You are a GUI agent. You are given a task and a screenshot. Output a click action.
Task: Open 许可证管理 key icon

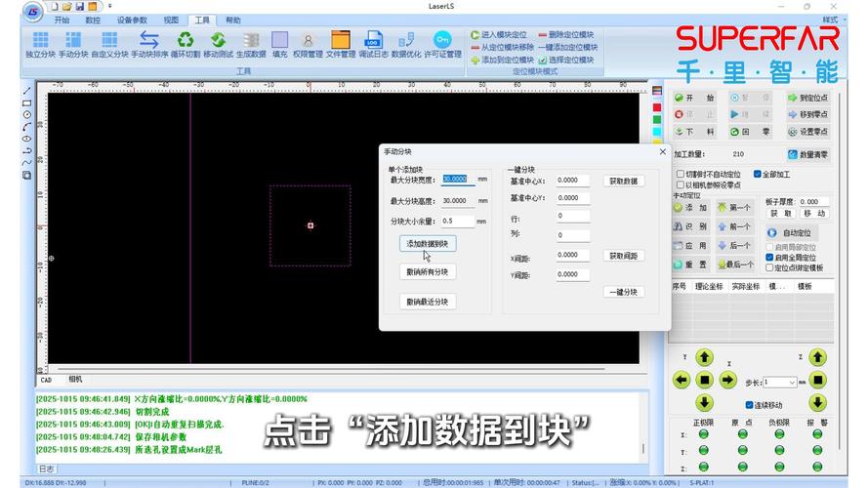442,40
